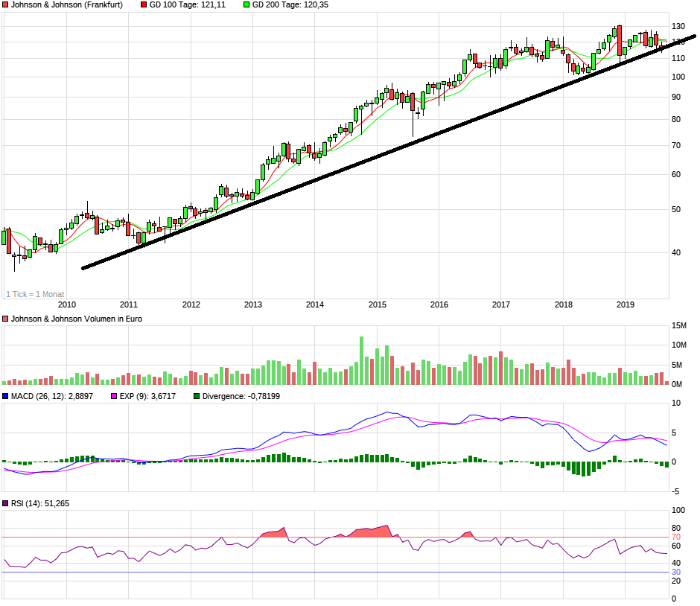Screen dimensions: 700x606
Task: Click the red 70 overbought RSI level label
Action: pyautogui.click(x=676, y=537)
